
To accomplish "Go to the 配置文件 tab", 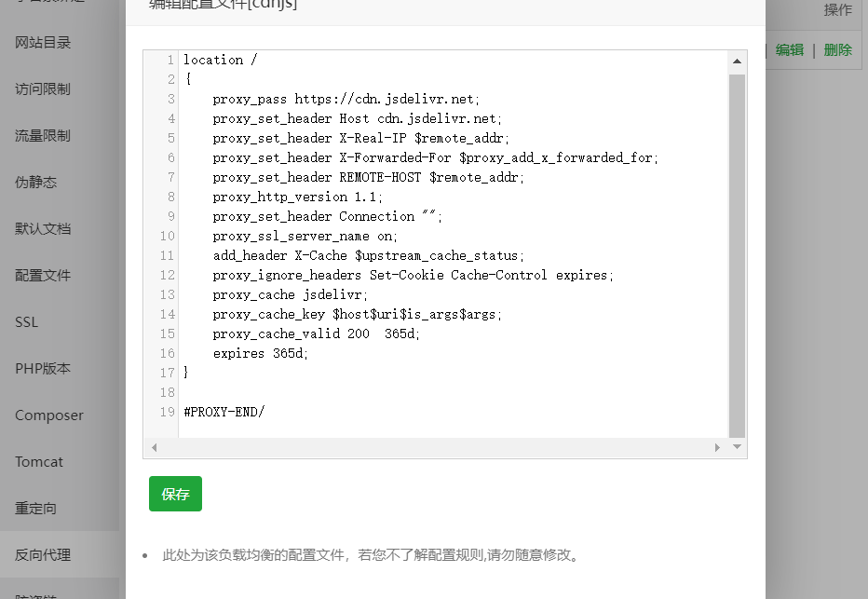I will 43,276.
